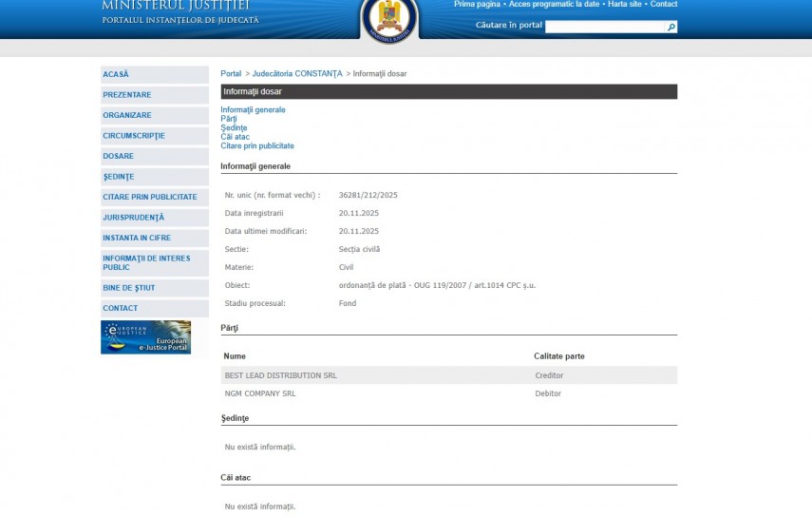Open the JURISPRUDENŢĂ menu entry
The height and width of the screenshot is (517, 812).
pos(134,218)
